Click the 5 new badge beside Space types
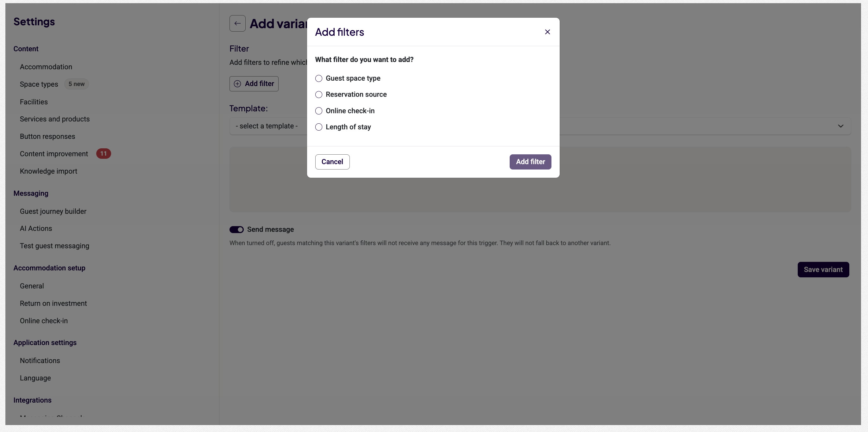The width and height of the screenshot is (868, 432). pos(77,84)
